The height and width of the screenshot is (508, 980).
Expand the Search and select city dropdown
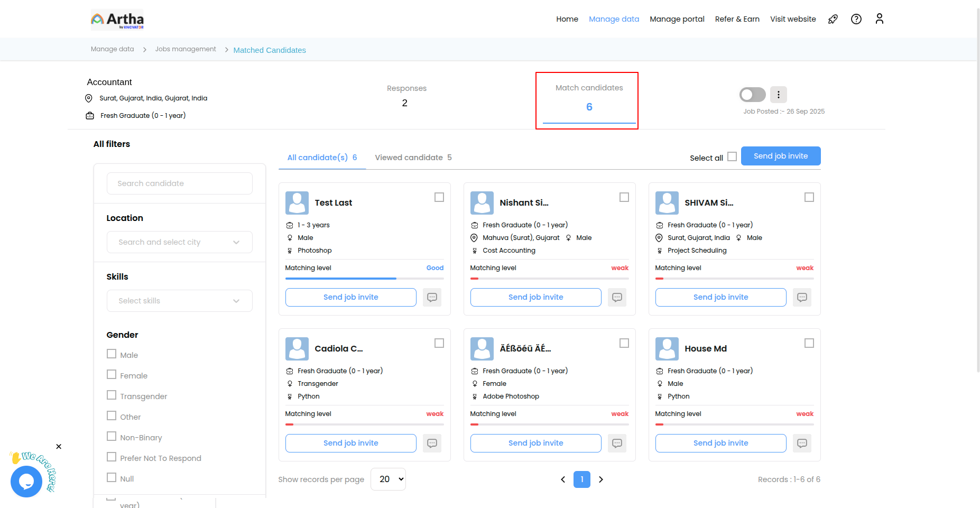[x=179, y=242]
